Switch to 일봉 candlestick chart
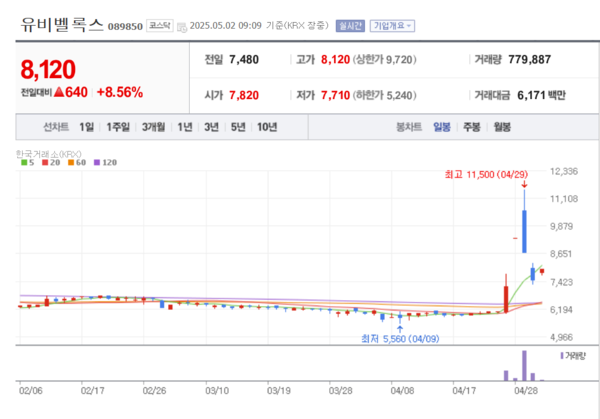Screen dimensions: 600x419 (x=442, y=127)
